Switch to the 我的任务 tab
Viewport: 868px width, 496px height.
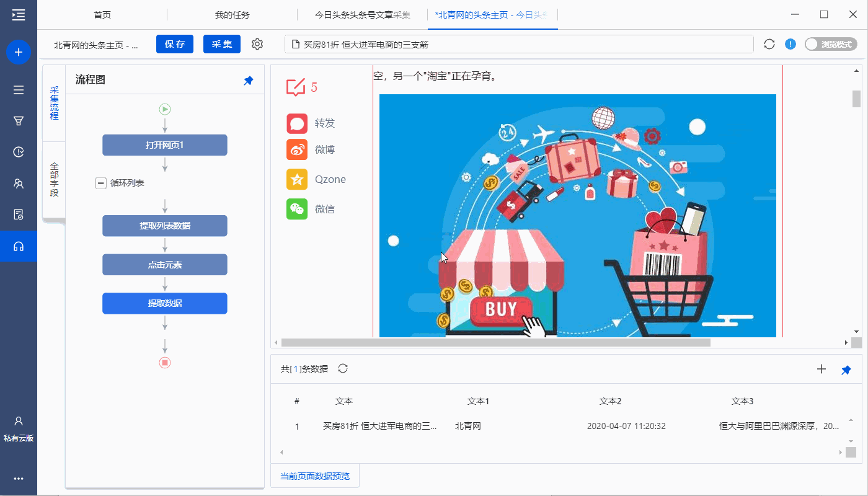(x=232, y=15)
